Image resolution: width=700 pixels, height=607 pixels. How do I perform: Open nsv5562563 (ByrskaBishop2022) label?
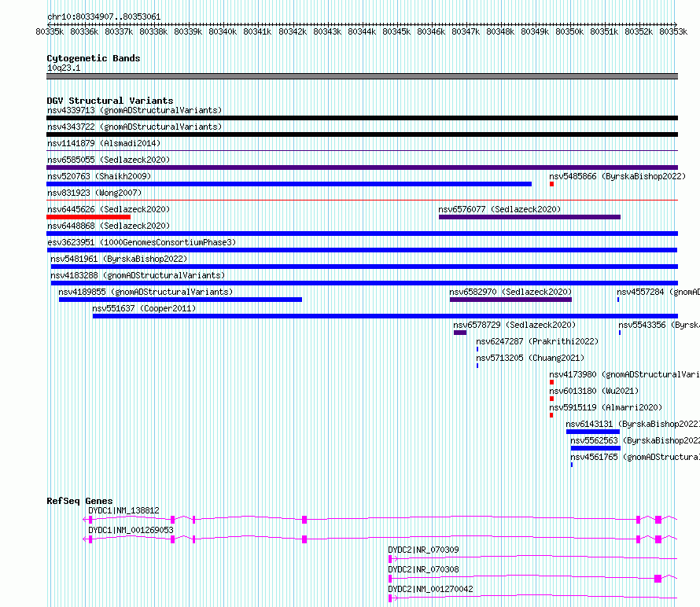click(635, 440)
